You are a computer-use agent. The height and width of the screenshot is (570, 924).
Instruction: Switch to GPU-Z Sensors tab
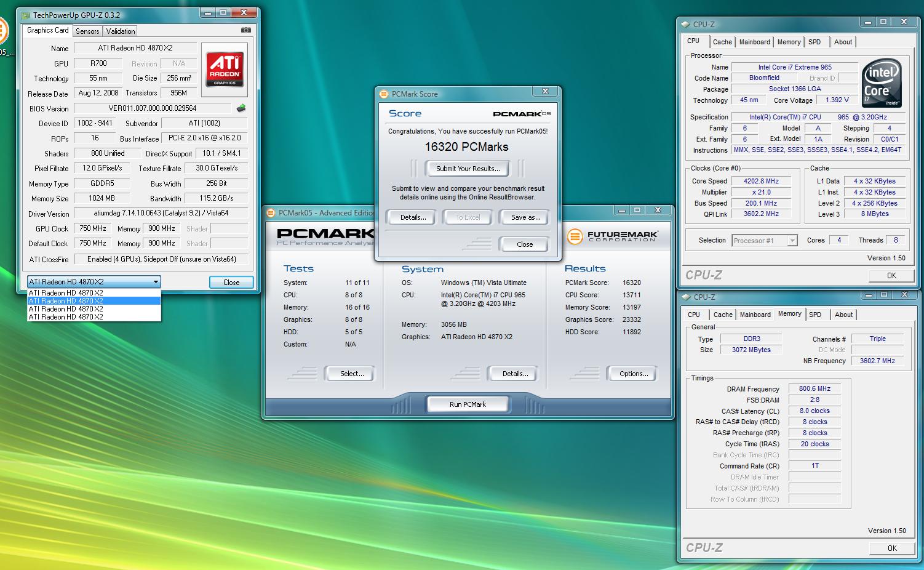(87, 31)
